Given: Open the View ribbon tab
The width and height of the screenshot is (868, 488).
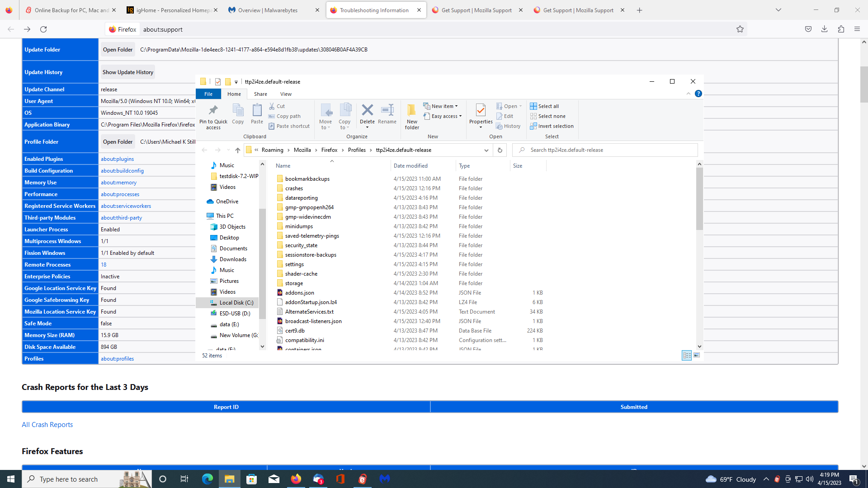Looking at the screenshot, I should (x=286, y=94).
